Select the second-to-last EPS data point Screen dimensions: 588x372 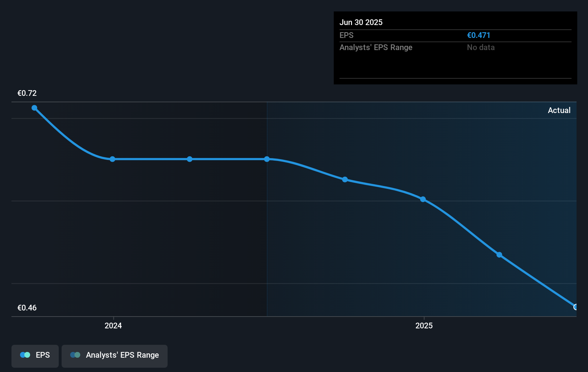(x=499, y=255)
